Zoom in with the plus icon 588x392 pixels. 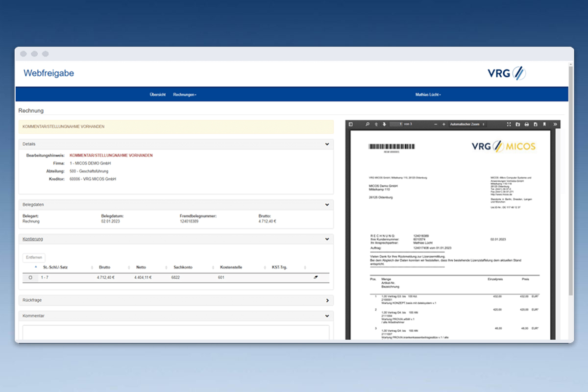(444, 124)
